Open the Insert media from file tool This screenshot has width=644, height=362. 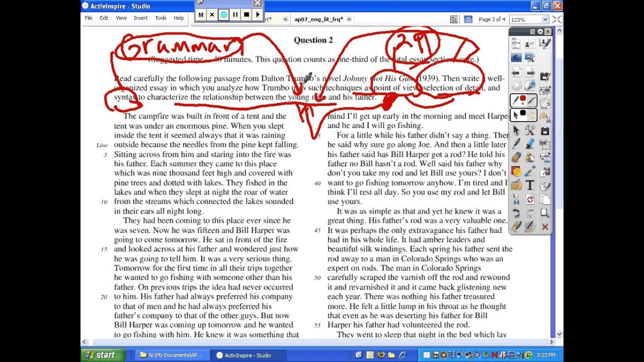click(516, 186)
